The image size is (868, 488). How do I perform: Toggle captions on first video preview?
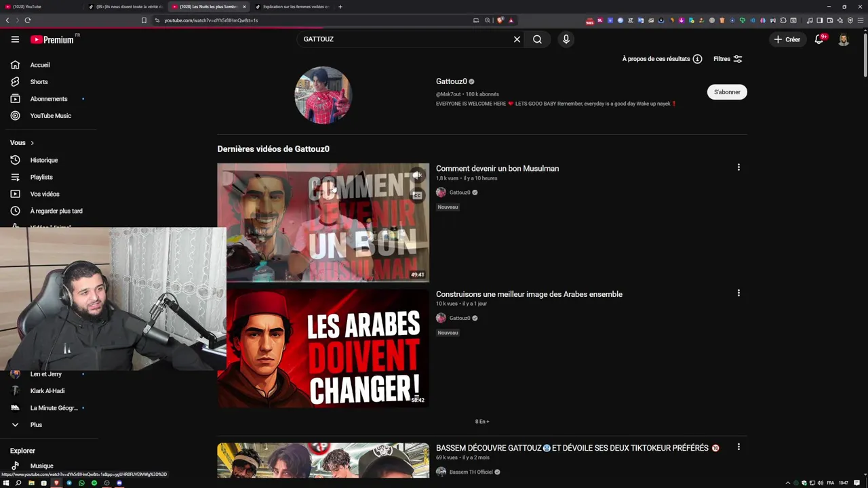[x=418, y=195]
